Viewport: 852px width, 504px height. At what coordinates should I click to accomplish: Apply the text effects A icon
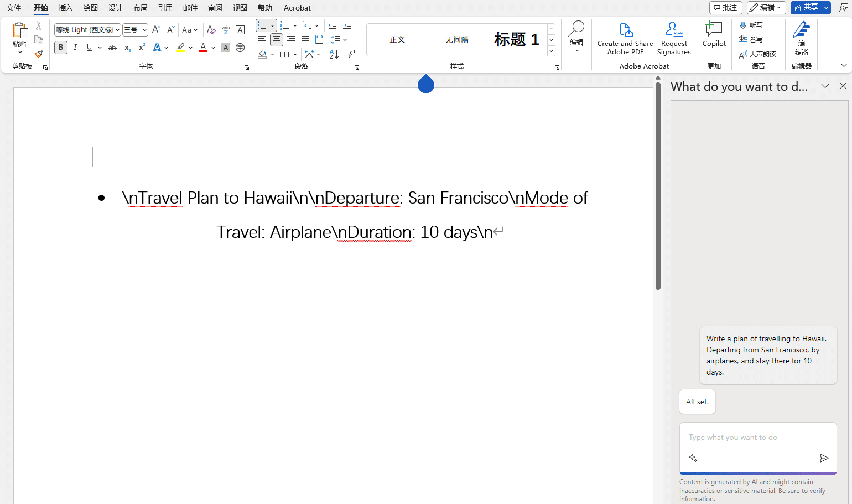tap(157, 48)
